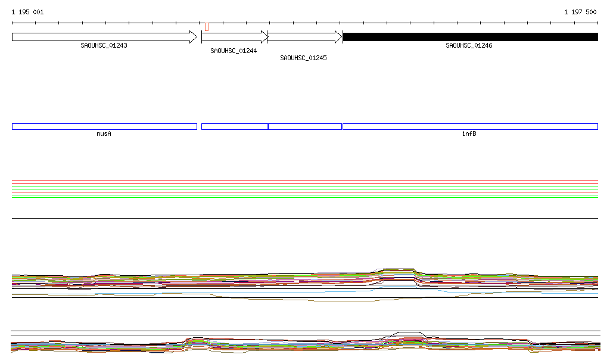The height and width of the screenshot is (364, 610).
Task: Click the SAOUHSC_01243 gene arrow
Action: click(104, 37)
